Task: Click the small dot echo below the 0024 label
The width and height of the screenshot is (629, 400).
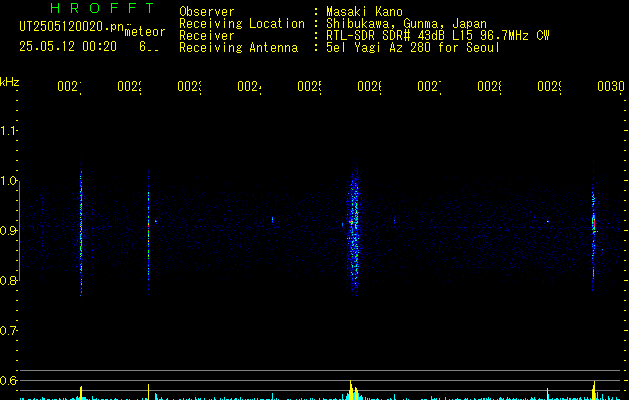Action: (273, 219)
